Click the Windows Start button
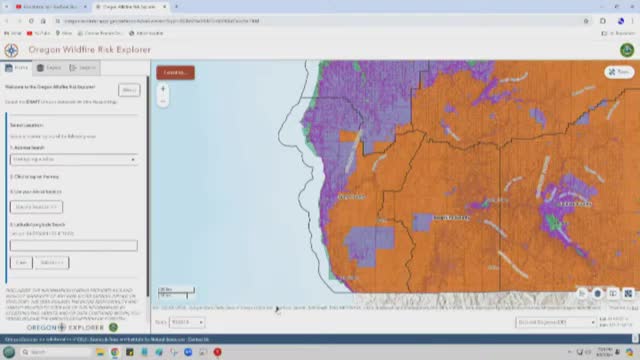Screen dimensions: 640x360 [x=9, y=352]
